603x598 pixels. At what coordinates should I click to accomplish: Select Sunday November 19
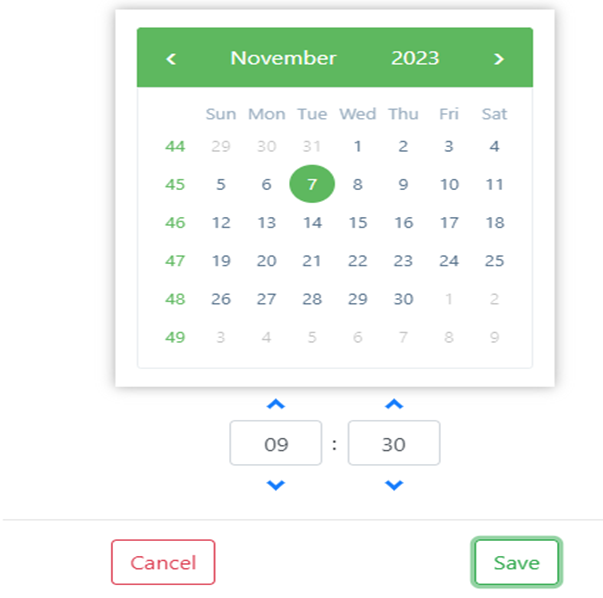221,261
